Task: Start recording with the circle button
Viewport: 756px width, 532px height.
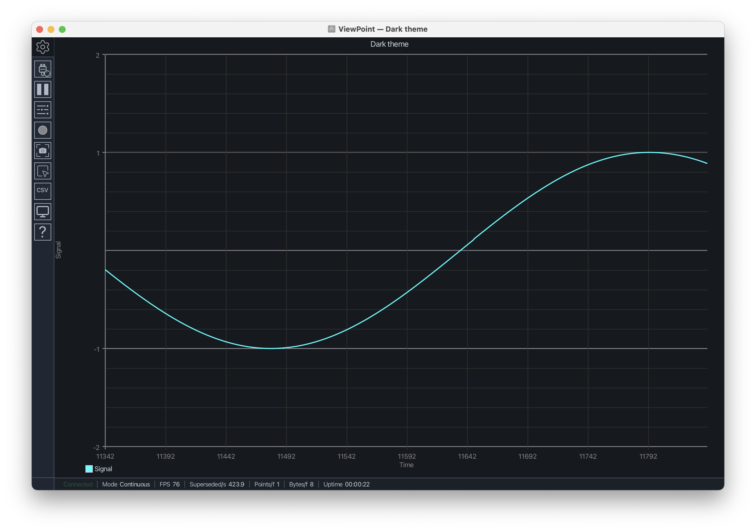Action: click(43, 130)
